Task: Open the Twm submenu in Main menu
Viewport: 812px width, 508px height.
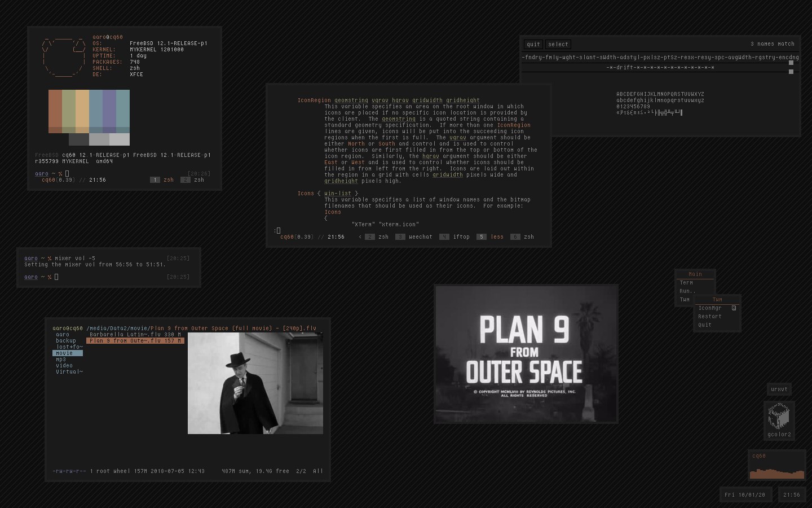Action: [x=685, y=300]
